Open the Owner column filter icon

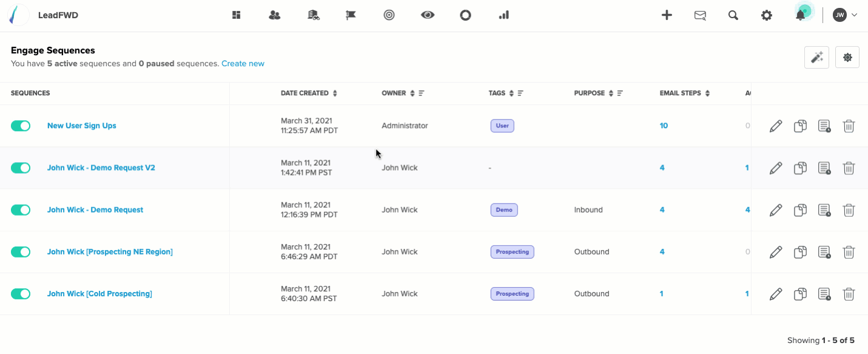[421, 94]
